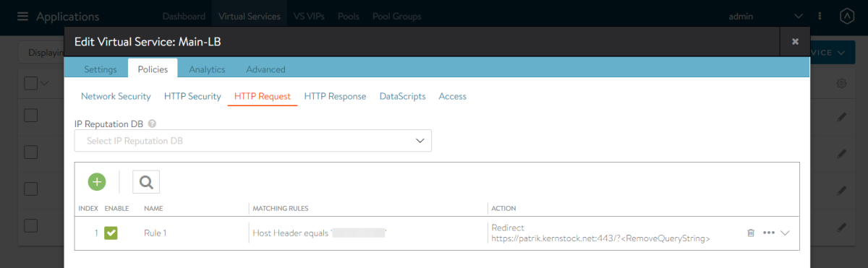Switch to the Settings tab
This screenshot has height=268, width=868.
click(101, 69)
